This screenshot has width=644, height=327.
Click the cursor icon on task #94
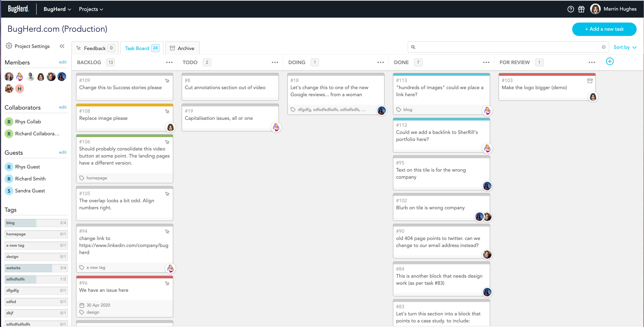[x=167, y=232]
